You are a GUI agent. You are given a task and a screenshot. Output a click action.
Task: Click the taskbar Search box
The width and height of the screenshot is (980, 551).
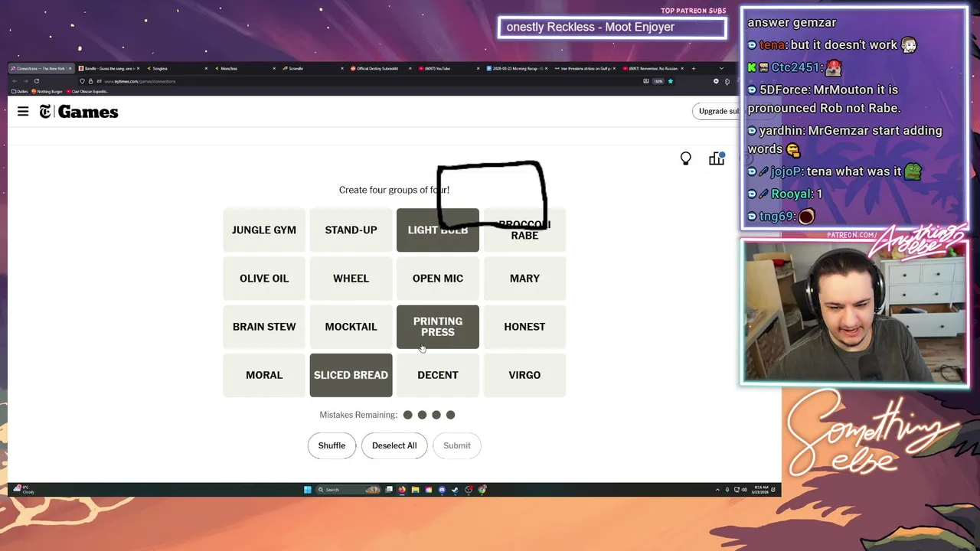pyautogui.click(x=348, y=490)
